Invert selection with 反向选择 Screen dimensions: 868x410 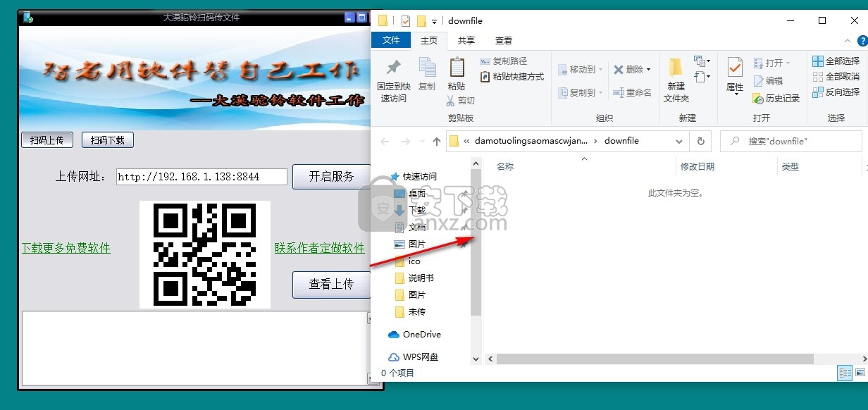836,92
